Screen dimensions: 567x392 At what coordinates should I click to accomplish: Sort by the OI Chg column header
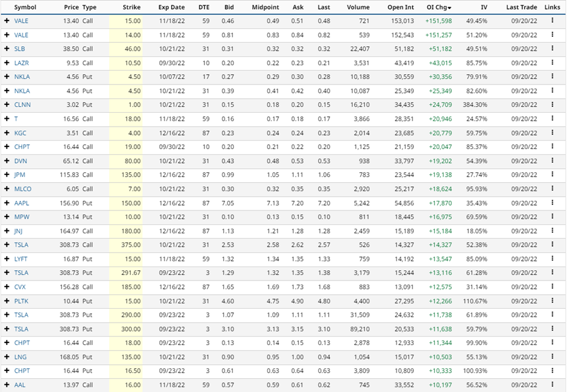(x=439, y=7)
